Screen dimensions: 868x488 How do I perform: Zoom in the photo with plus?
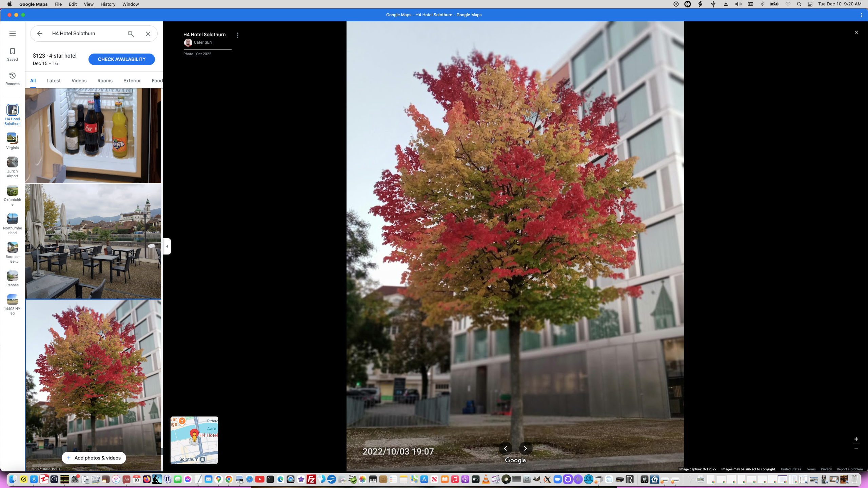tap(856, 439)
